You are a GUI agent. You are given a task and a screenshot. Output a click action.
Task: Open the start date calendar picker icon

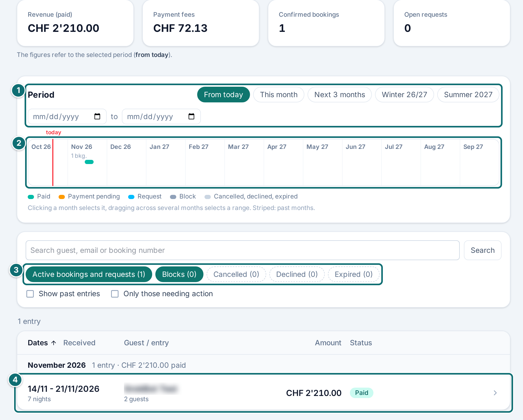97,116
